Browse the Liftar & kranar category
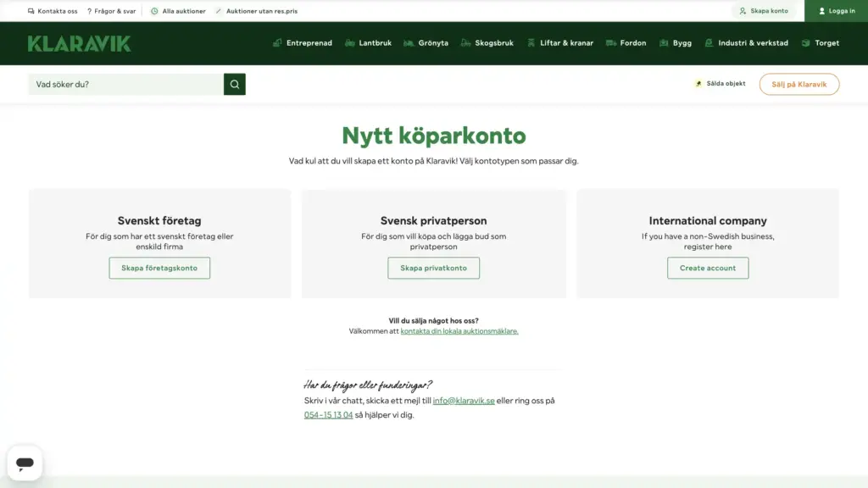Screen dimensions: 868x488 559,43
